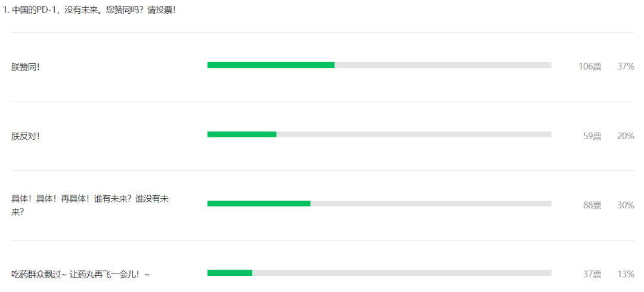Click the 88票 vote count
This screenshot has width=644, height=292.
click(x=592, y=205)
